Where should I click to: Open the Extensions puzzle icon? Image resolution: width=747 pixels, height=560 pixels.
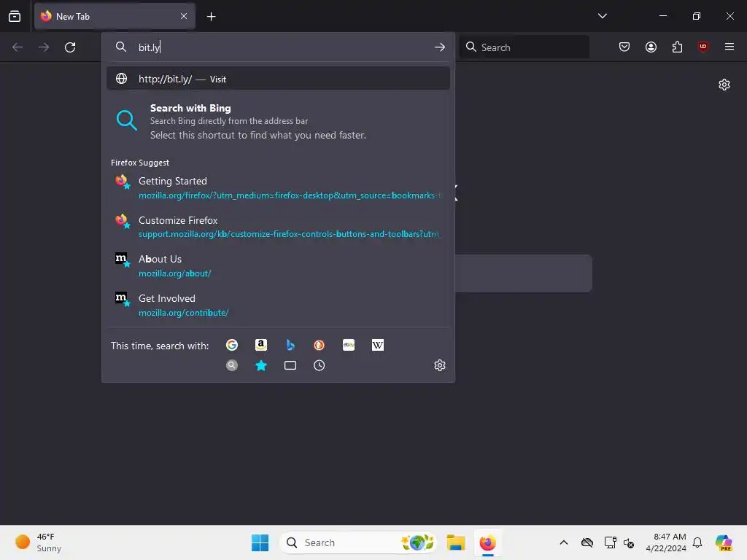pos(677,47)
